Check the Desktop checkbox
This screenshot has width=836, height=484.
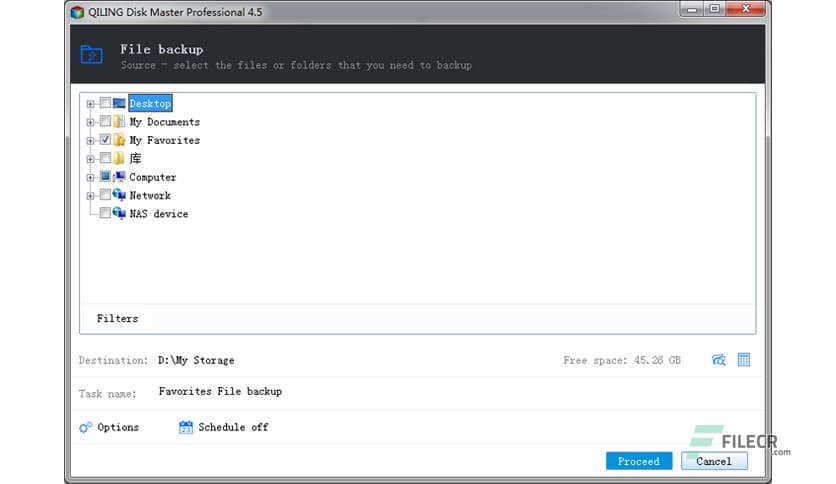[105, 103]
